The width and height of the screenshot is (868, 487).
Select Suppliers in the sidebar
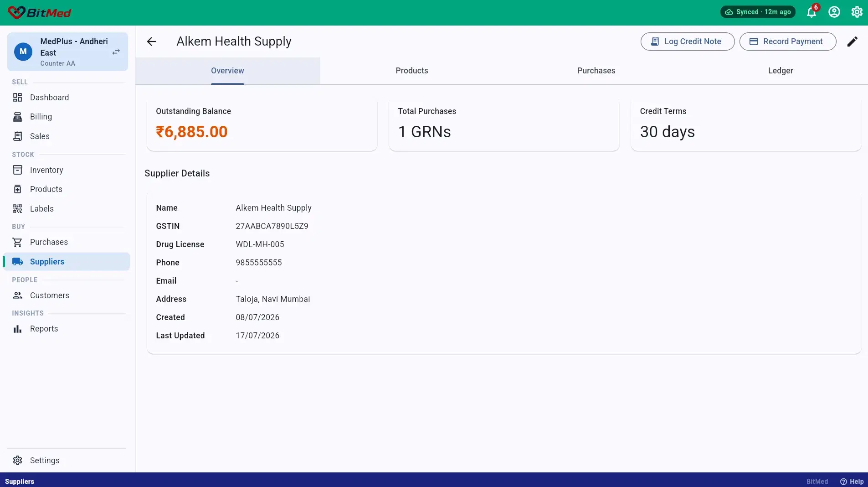pos(67,262)
